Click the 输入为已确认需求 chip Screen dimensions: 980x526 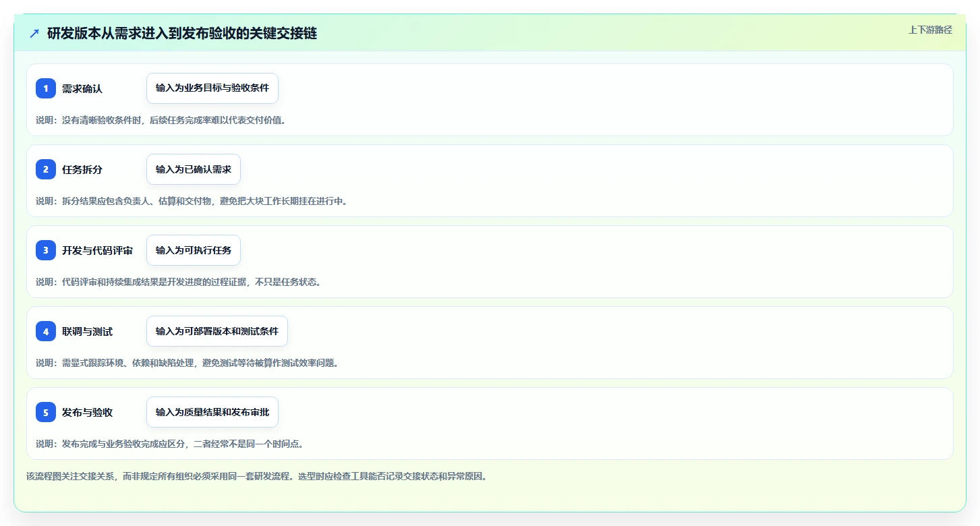pos(194,169)
